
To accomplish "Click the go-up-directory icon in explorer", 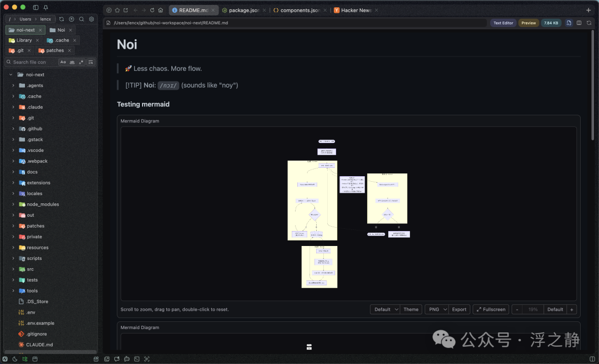I will tap(72, 19).
